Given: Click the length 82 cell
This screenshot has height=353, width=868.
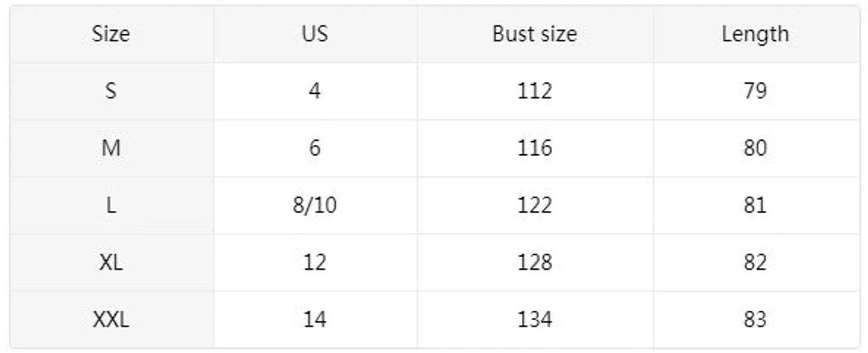Looking at the screenshot, I should pyautogui.click(x=755, y=263).
